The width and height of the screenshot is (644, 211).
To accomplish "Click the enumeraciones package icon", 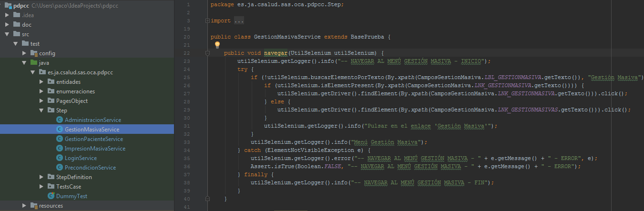I will click(x=51, y=91).
